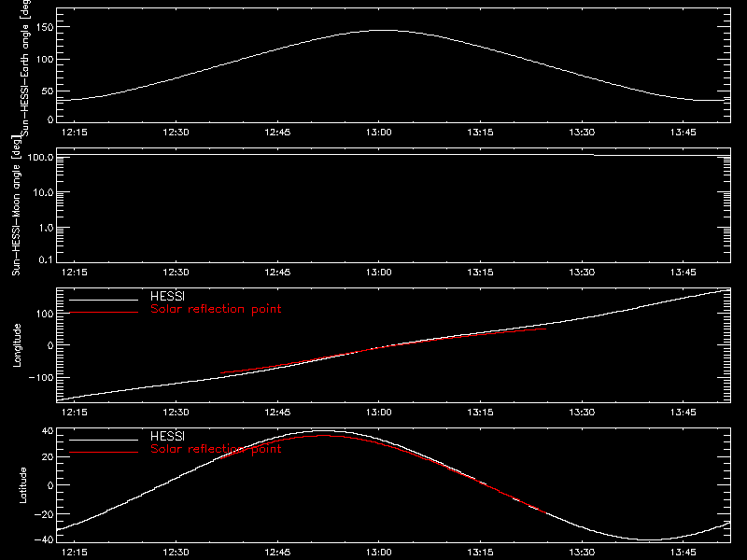Click 12:30 time label under Earth angle plot

pyautogui.click(x=176, y=133)
